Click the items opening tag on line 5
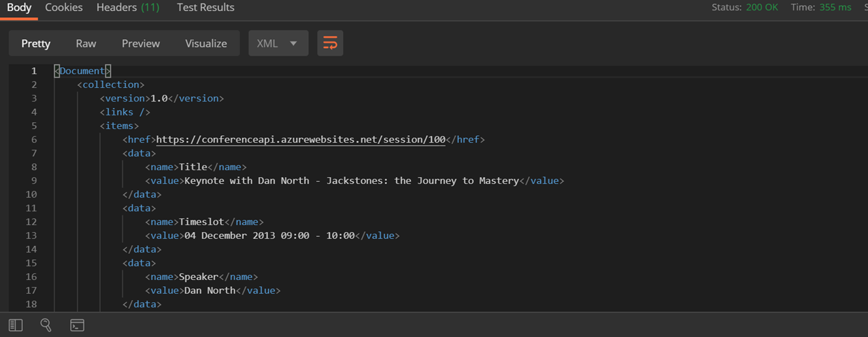The width and height of the screenshot is (868, 337). click(x=120, y=126)
